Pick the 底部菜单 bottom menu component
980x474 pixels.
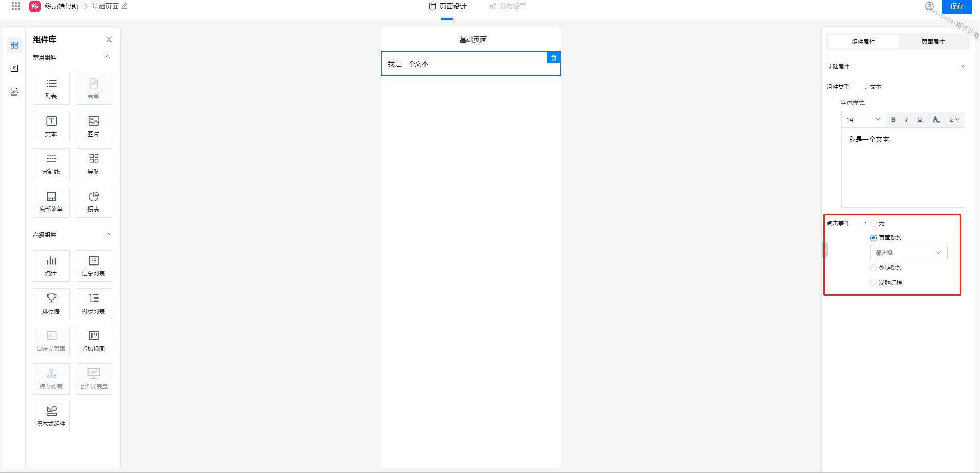click(x=51, y=202)
